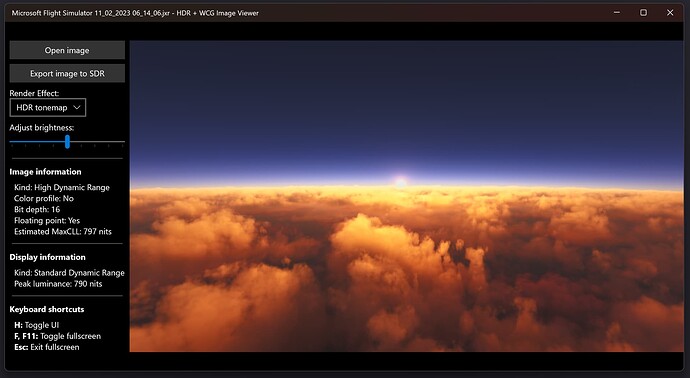The image size is (690, 378).
Task: Click the 'F, F11: Toggle fullscreen' shortcut text
Action: point(58,336)
